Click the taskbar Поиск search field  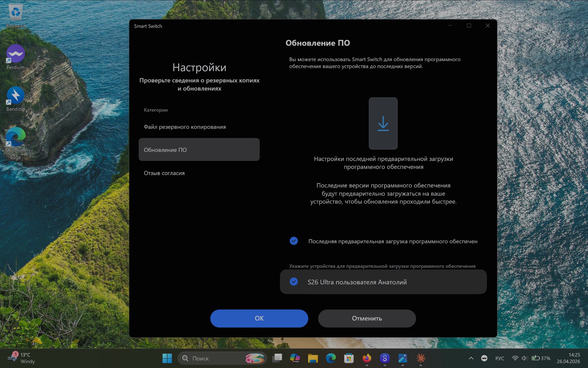click(214, 358)
